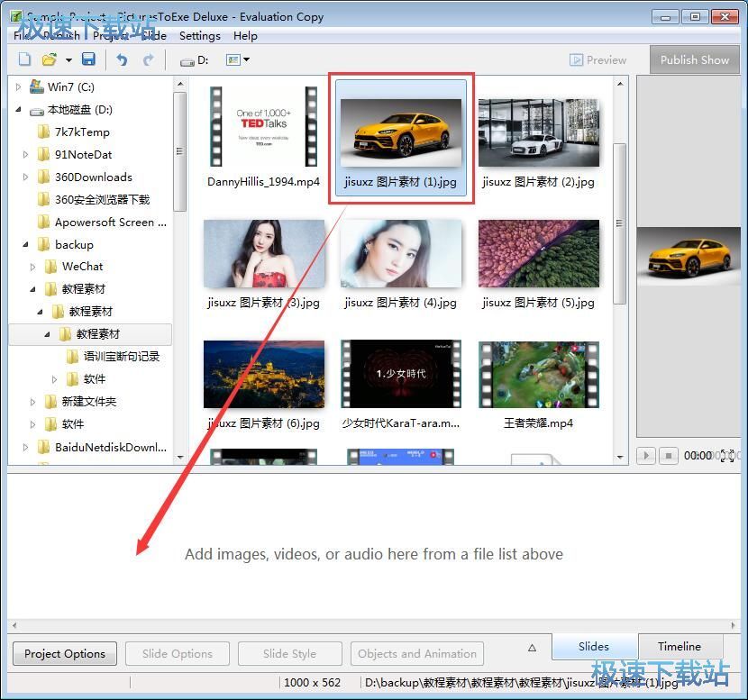Open the Help menu
Image resolution: width=748 pixels, height=700 pixels.
pyautogui.click(x=245, y=36)
